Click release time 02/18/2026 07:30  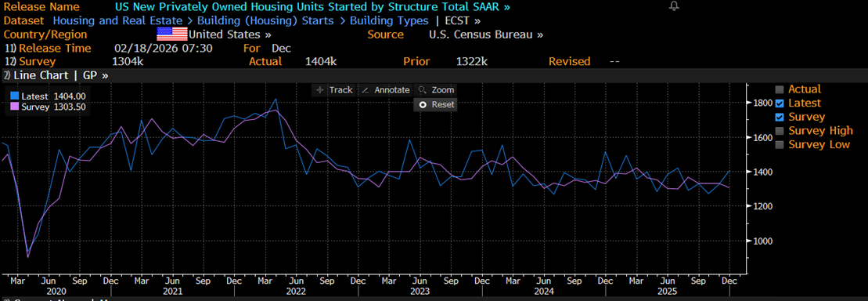point(163,49)
